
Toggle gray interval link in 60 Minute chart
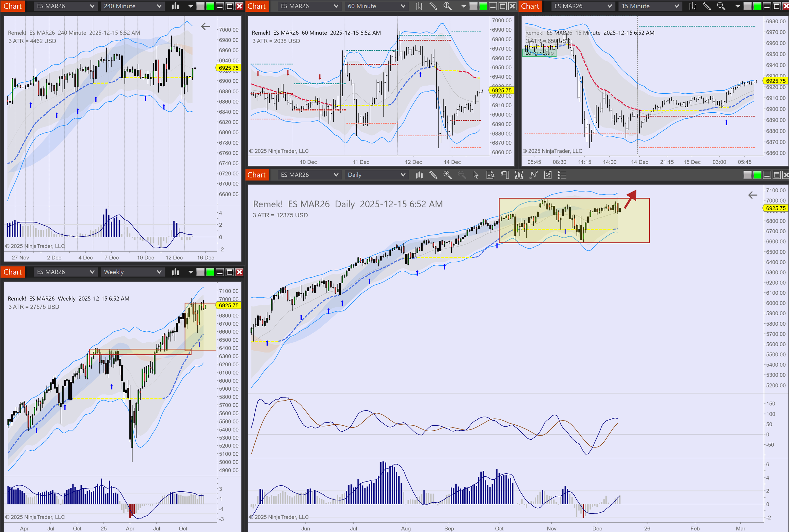(x=473, y=6)
